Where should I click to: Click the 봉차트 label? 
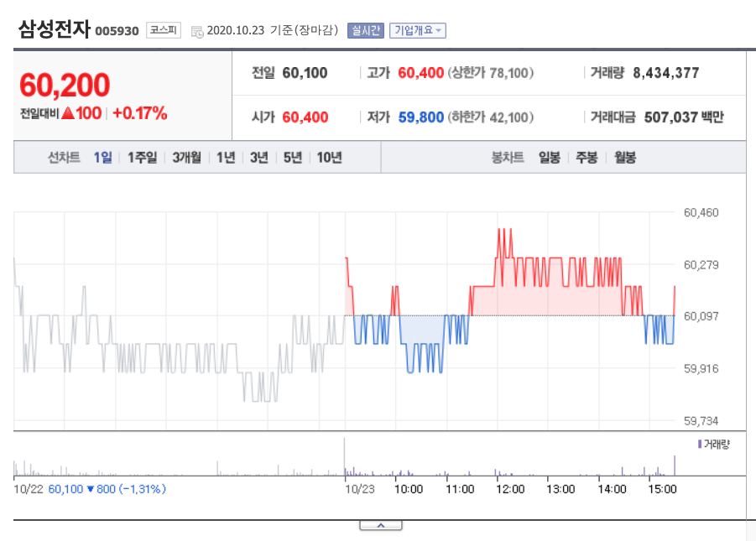tap(507, 157)
